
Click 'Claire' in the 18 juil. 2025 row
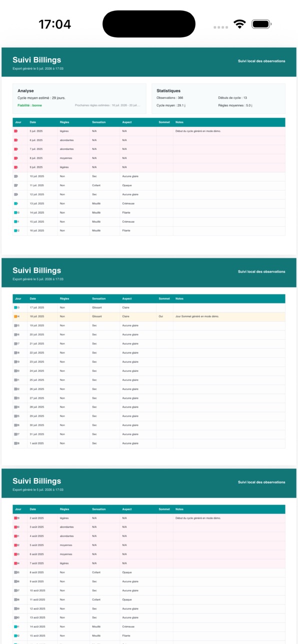tap(125, 317)
